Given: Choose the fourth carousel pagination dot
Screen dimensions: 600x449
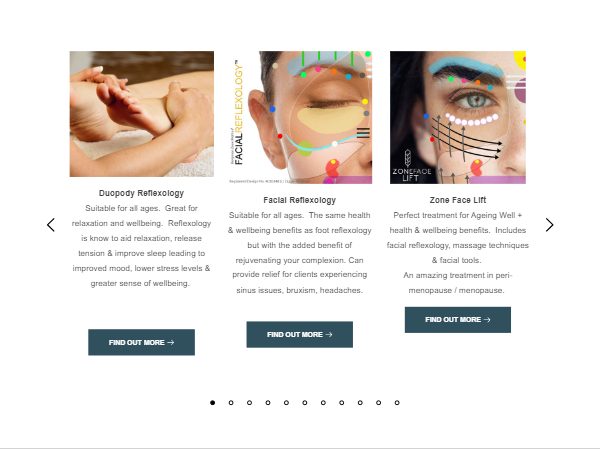Looking at the screenshot, I should pyautogui.click(x=268, y=402).
